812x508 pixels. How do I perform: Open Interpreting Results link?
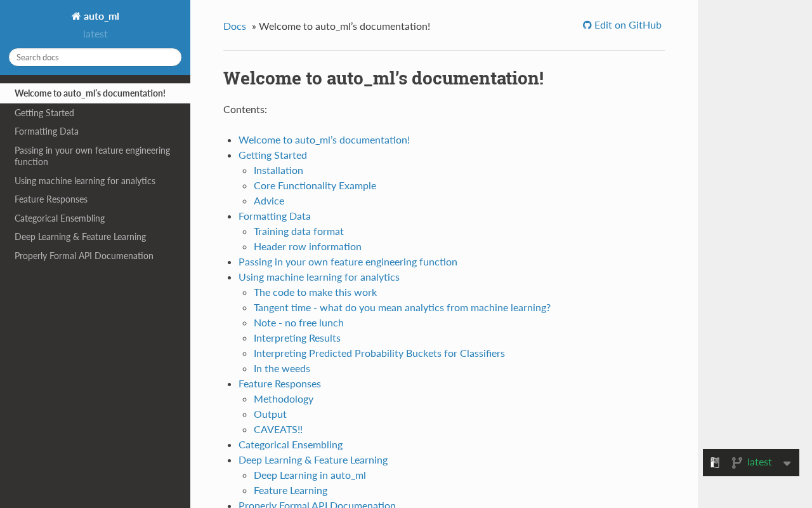[297, 338]
